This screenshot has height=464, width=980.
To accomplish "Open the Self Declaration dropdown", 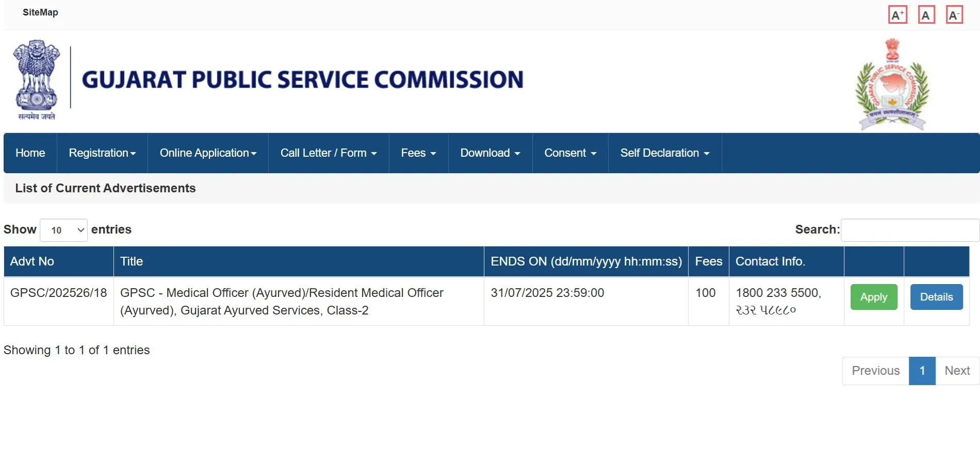I will 664,153.
